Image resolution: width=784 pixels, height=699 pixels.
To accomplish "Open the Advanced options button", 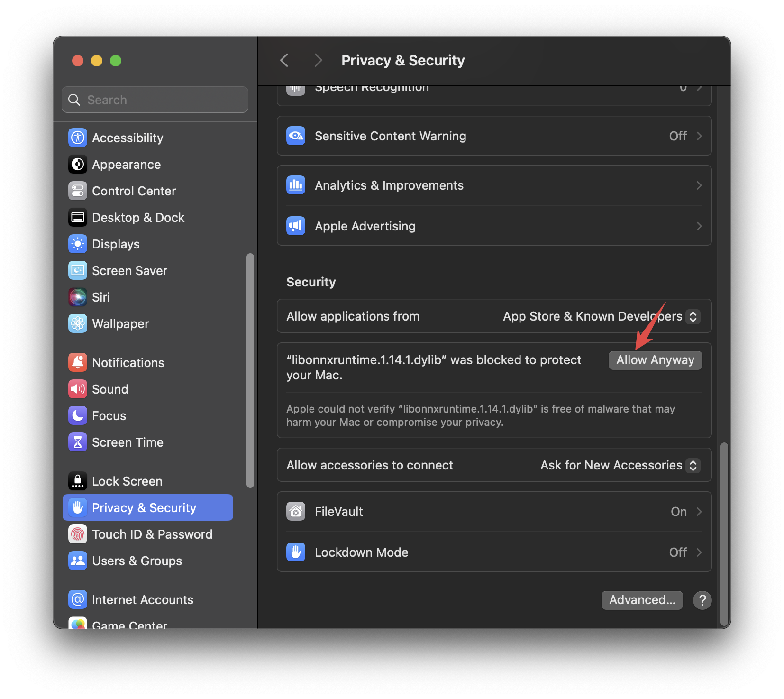I will click(642, 600).
